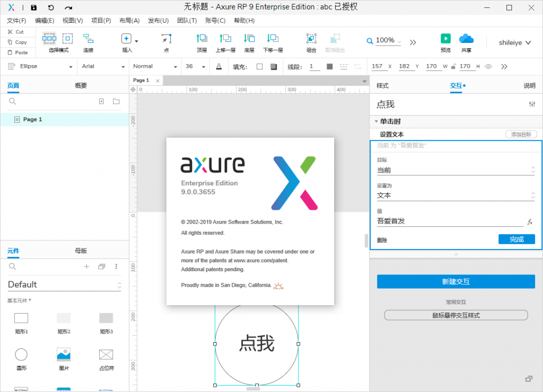Switch to the 说明 notes tab
Viewport: 543px width, 392px height.
pyautogui.click(x=529, y=85)
